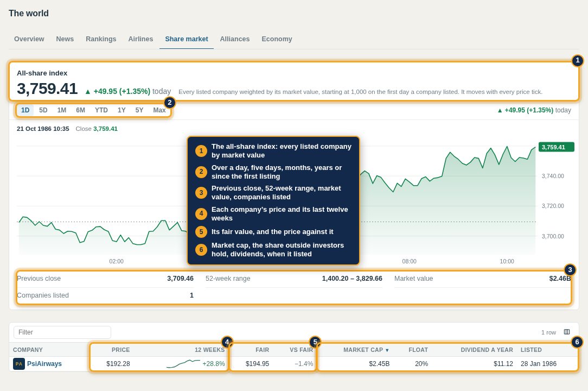Click the 28 Jan 1986 listed date
The height and width of the screenshot is (391, 588).
539,364
